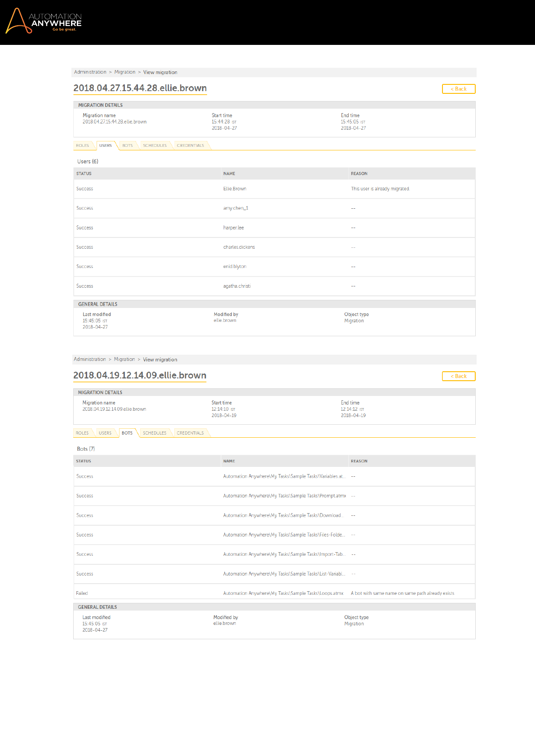Switch to ROLES tab in top panel

(83, 145)
